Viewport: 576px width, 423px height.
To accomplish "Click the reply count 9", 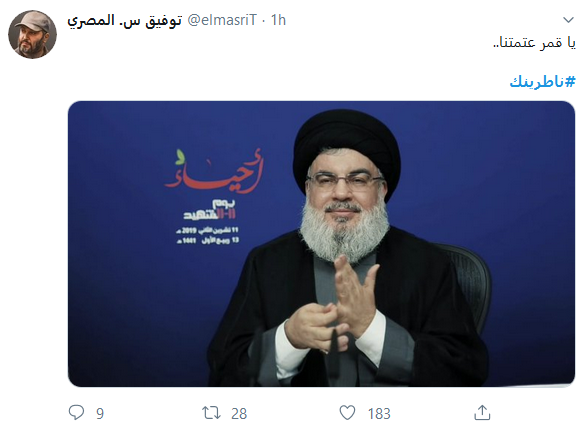I will (x=100, y=414).
